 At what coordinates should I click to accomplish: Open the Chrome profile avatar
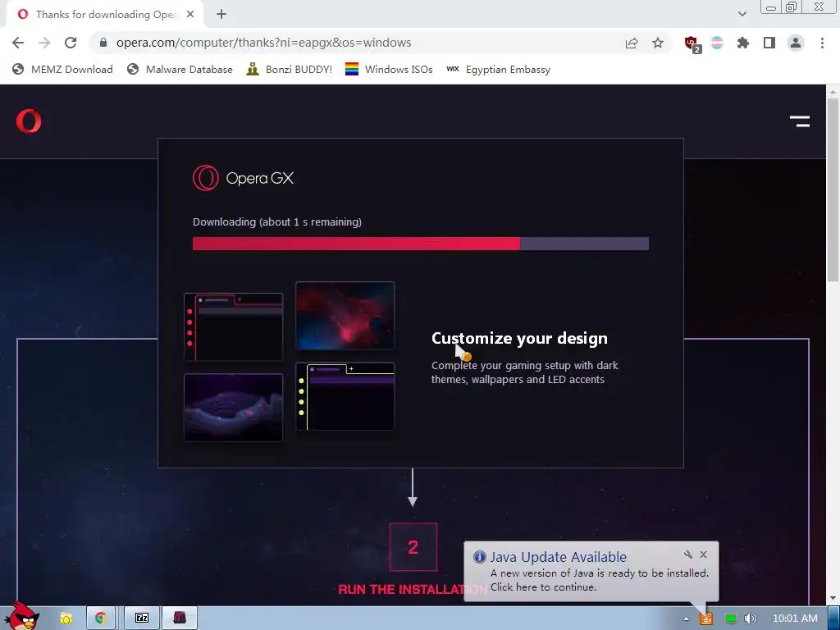pyautogui.click(x=796, y=43)
